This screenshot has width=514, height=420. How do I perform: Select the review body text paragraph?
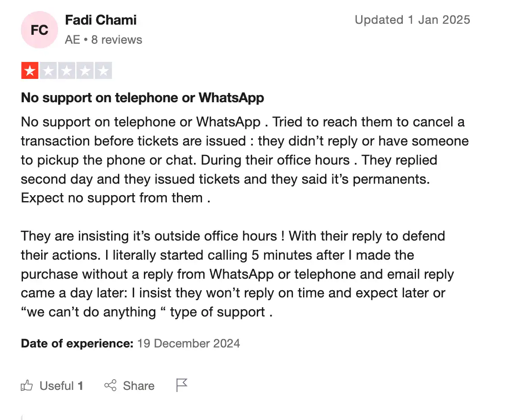pyautogui.click(x=244, y=159)
